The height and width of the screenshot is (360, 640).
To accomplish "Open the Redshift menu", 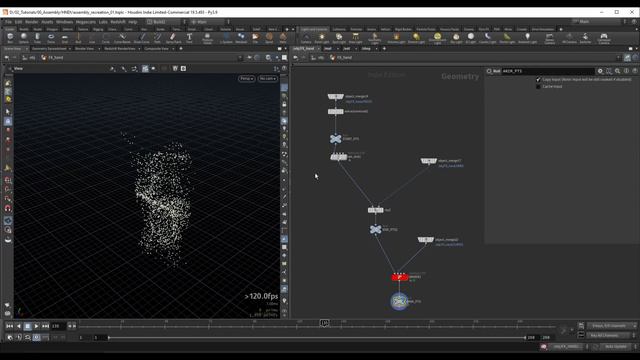I will tap(118, 22).
